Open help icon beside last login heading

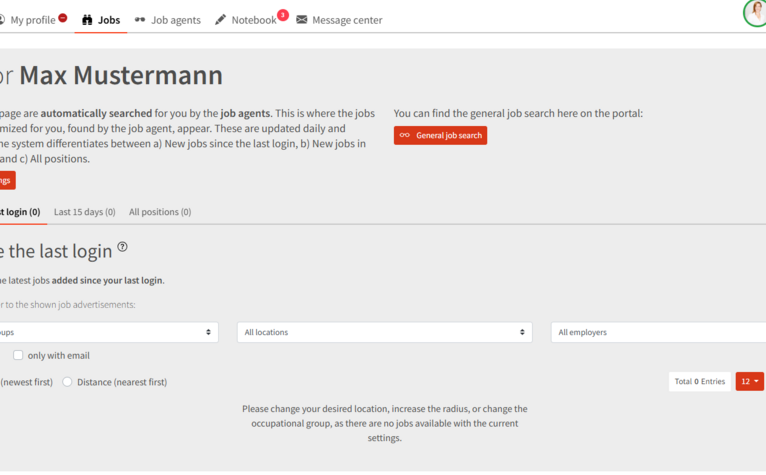[123, 247]
